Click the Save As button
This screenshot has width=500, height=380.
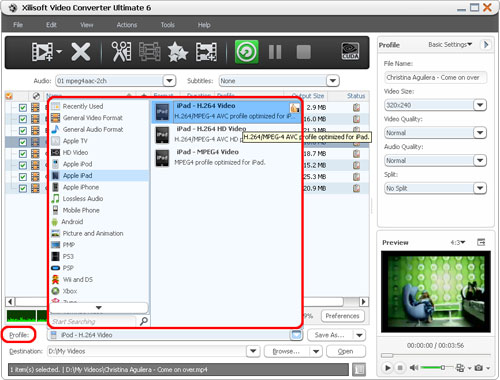330,335
